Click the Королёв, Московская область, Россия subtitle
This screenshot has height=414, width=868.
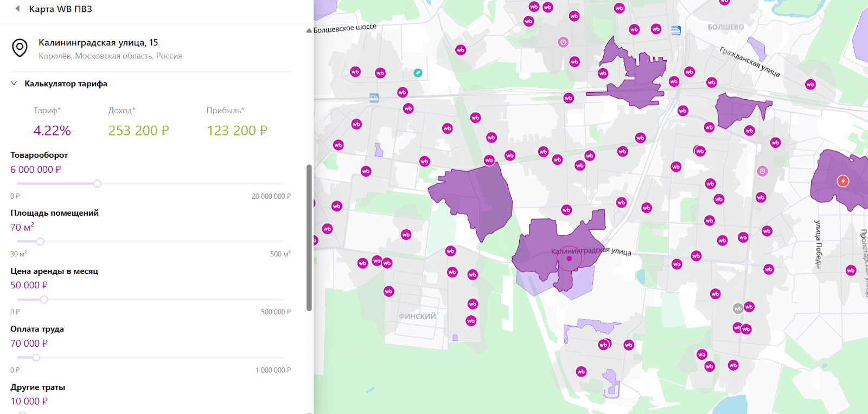(110, 56)
